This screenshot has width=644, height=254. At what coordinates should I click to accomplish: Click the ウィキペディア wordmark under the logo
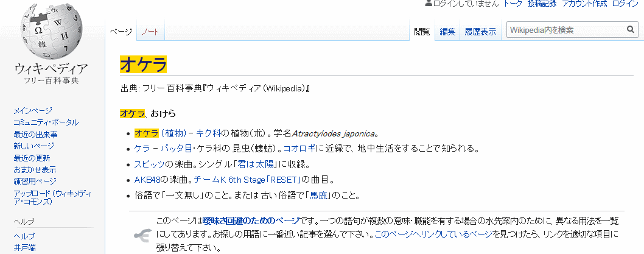51,69
